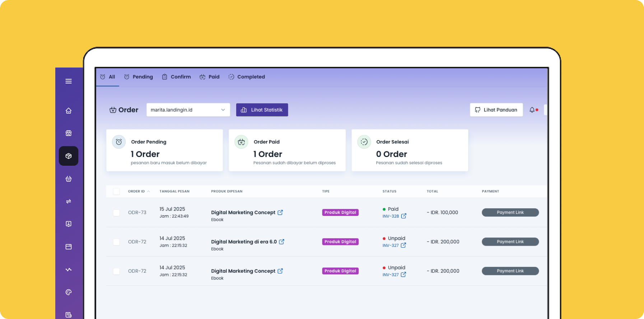Open the hamburger menu in sidebar

pyautogui.click(x=69, y=81)
